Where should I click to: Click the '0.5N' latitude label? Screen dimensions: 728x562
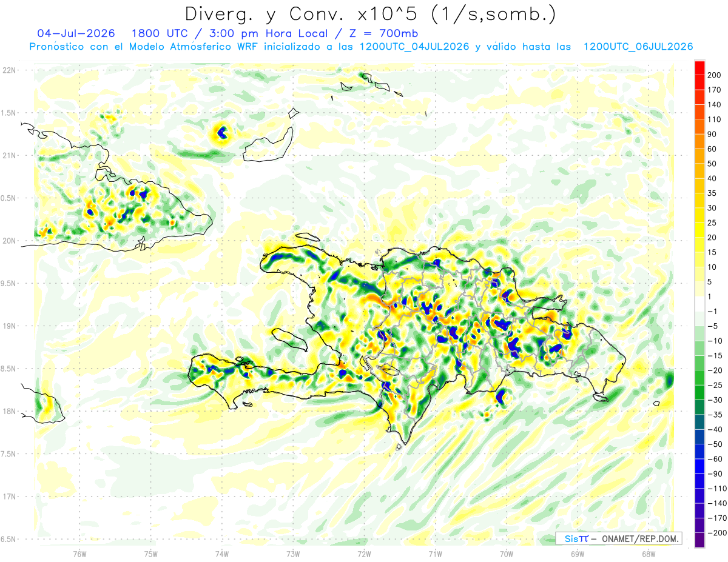coord(7,198)
